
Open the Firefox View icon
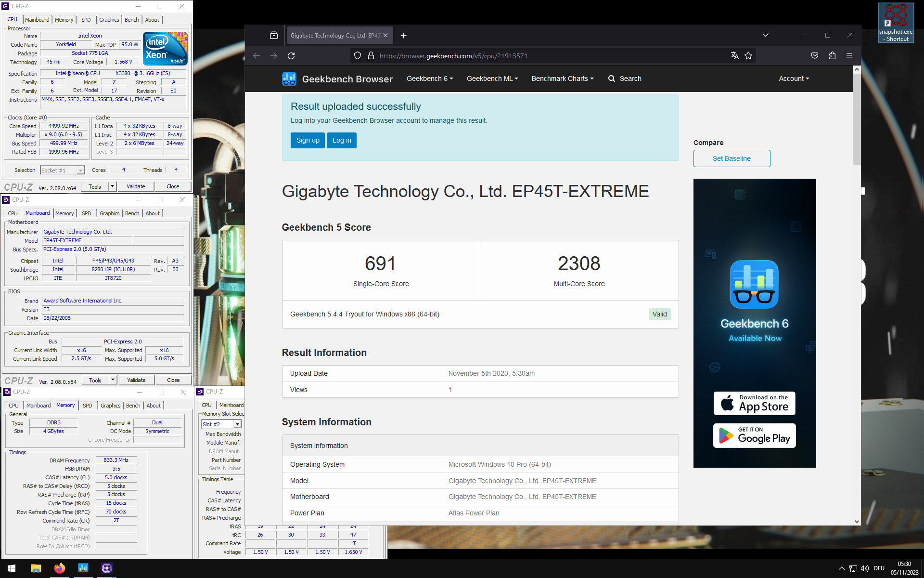pos(274,35)
